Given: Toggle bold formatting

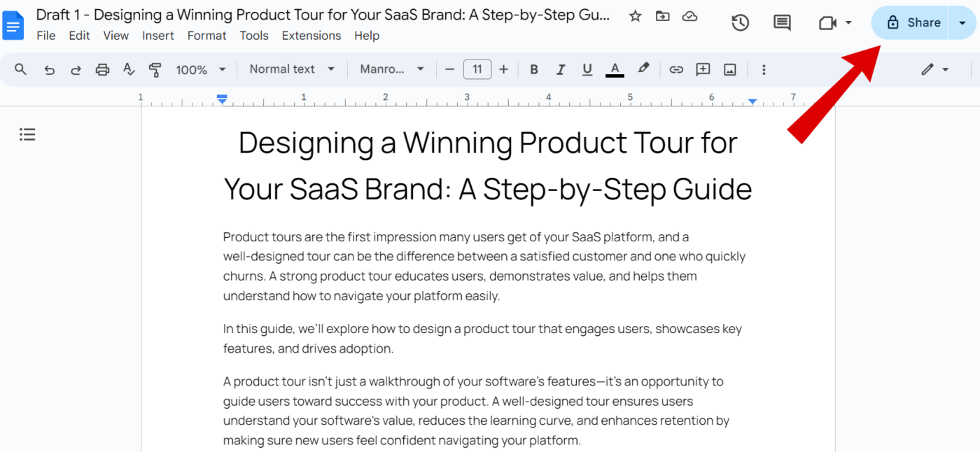Looking at the screenshot, I should coord(533,69).
